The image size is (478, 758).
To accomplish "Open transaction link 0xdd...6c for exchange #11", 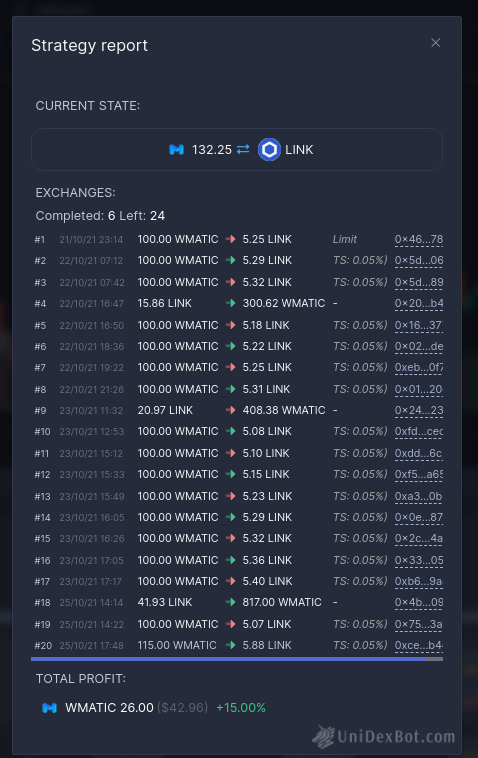I will [x=419, y=453].
